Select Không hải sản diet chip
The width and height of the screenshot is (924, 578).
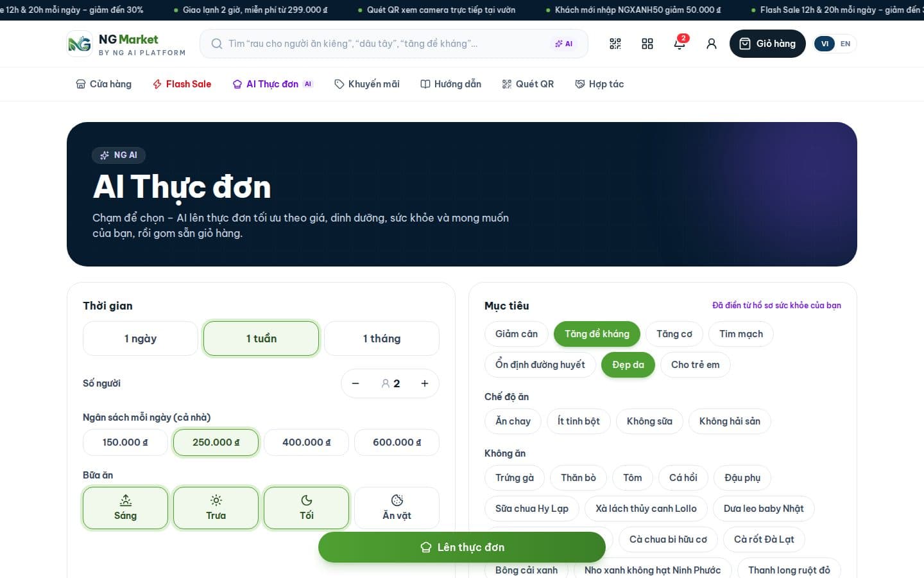730,421
